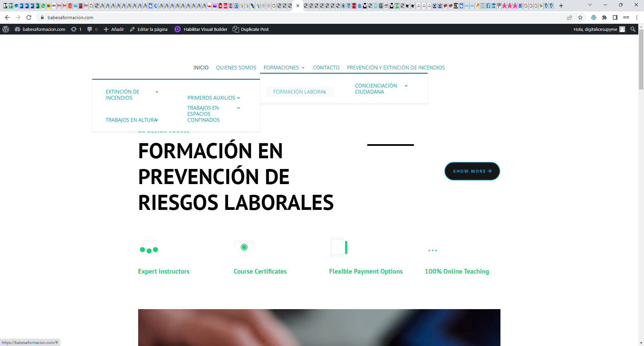This screenshot has height=346, width=644.
Task: Click Añadir in the admin bar
Action: coord(114,29)
